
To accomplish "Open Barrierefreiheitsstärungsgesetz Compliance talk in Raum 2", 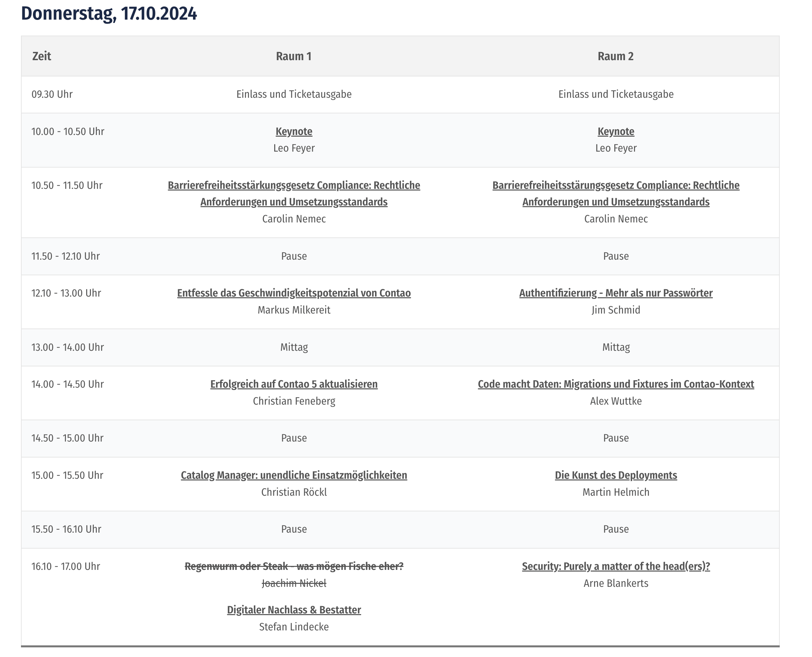I will tap(616, 194).
